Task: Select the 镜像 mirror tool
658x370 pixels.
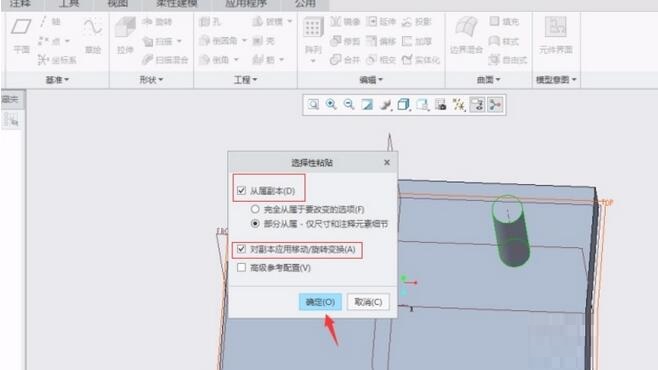Action: [345, 22]
